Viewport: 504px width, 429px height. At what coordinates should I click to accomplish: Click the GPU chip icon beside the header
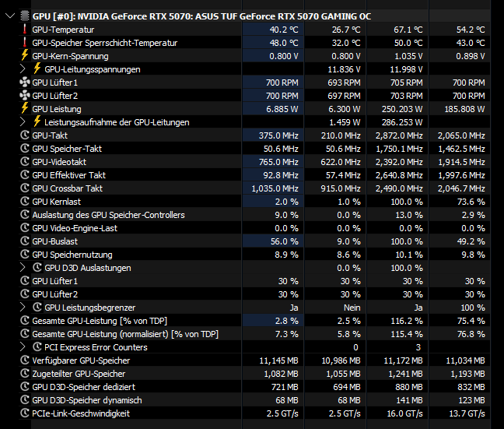coord(25,16)
